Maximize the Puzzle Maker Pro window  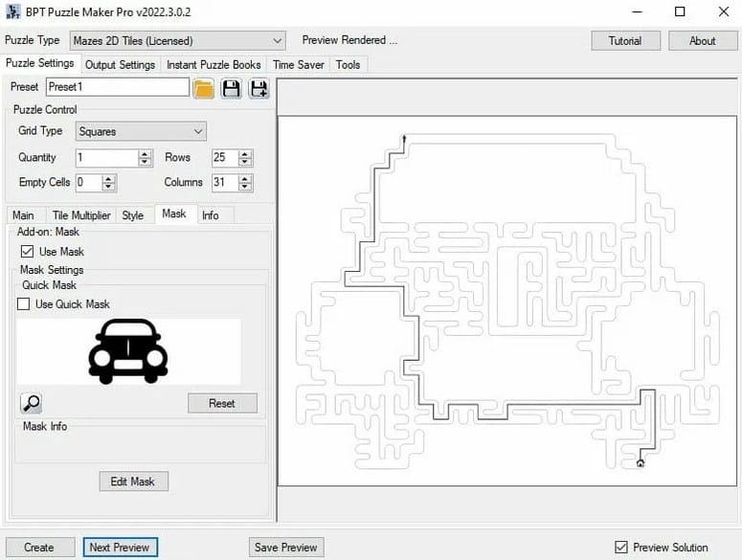coord(680,12)
